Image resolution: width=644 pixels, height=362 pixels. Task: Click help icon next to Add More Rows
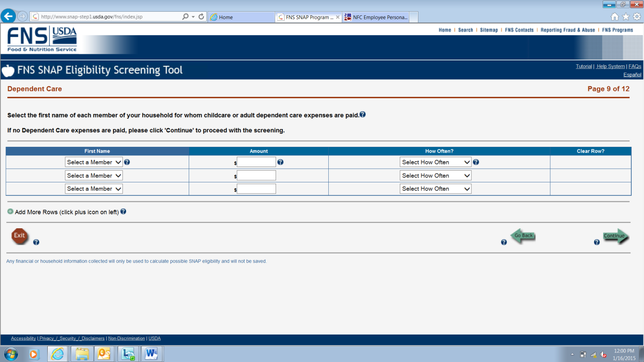123,212
